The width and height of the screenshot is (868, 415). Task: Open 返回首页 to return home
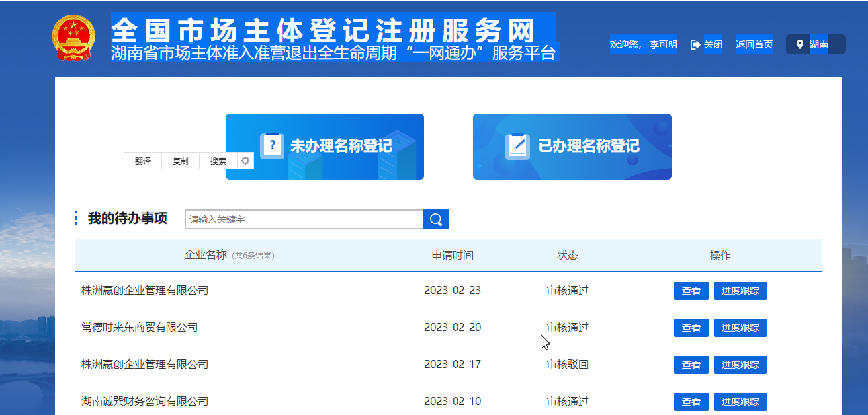point(754,44)
